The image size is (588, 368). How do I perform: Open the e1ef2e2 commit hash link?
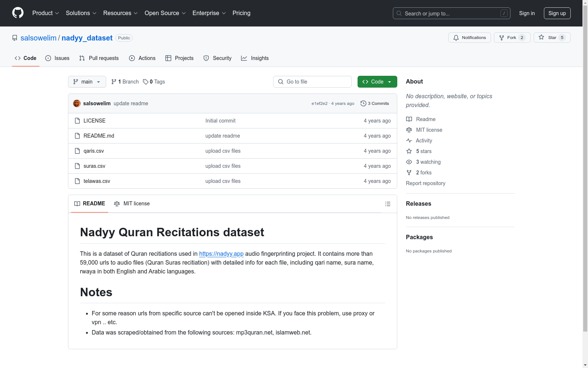319,103
